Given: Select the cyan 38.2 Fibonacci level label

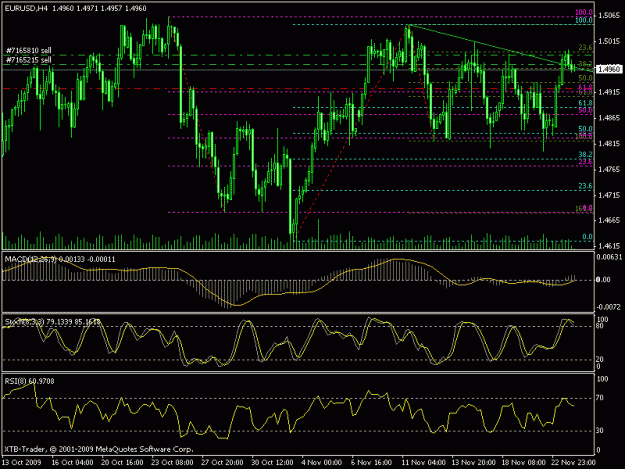Looking at the screenshot, I should [x=586, y=155].
